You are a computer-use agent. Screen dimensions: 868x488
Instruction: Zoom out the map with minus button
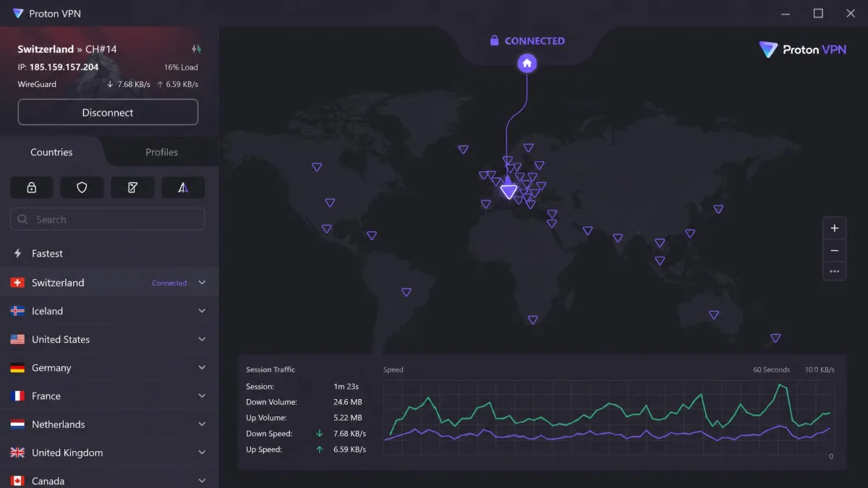(834, 250)
